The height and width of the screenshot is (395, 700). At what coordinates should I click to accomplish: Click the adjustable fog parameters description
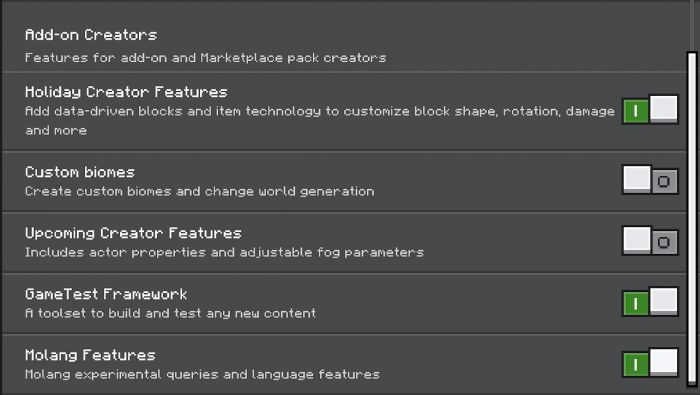[224, 253]
